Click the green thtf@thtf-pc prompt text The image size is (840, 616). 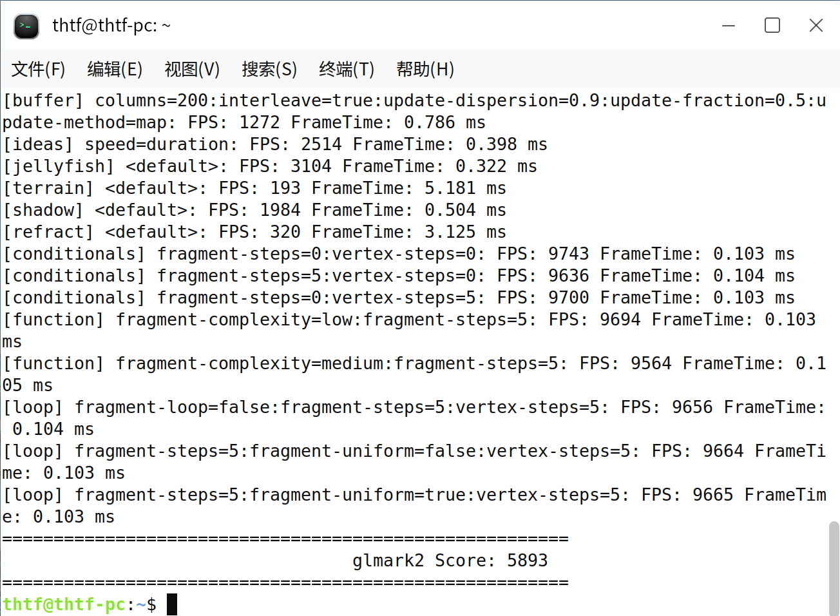pos(64,604)
